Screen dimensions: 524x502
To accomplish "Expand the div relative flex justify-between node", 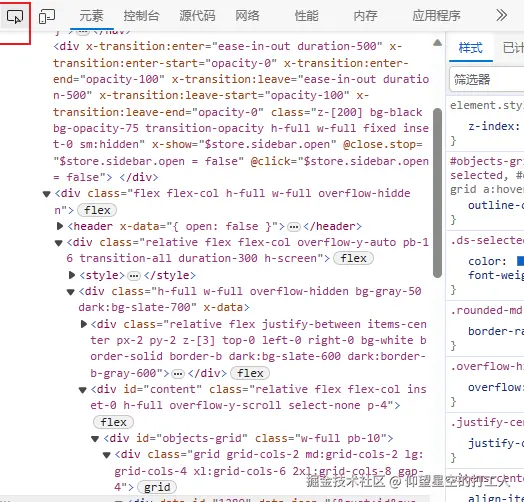I will (x=84, y=324).
